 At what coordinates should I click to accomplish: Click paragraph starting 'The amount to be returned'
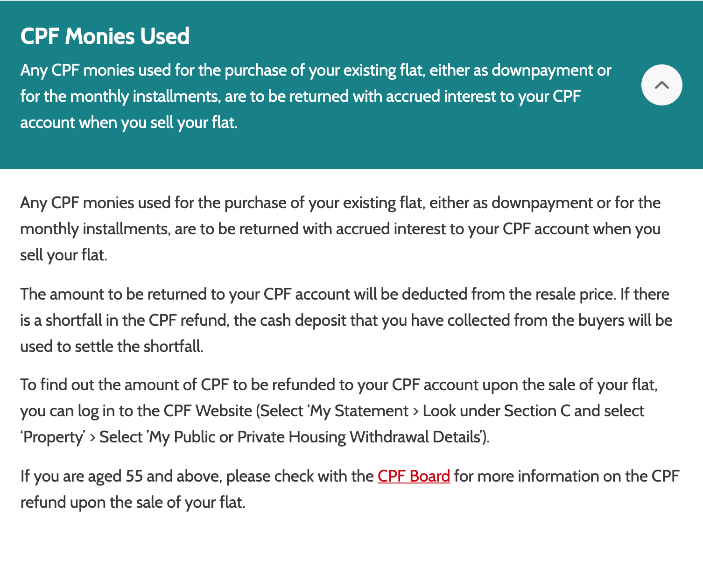(x=346, y=320)
